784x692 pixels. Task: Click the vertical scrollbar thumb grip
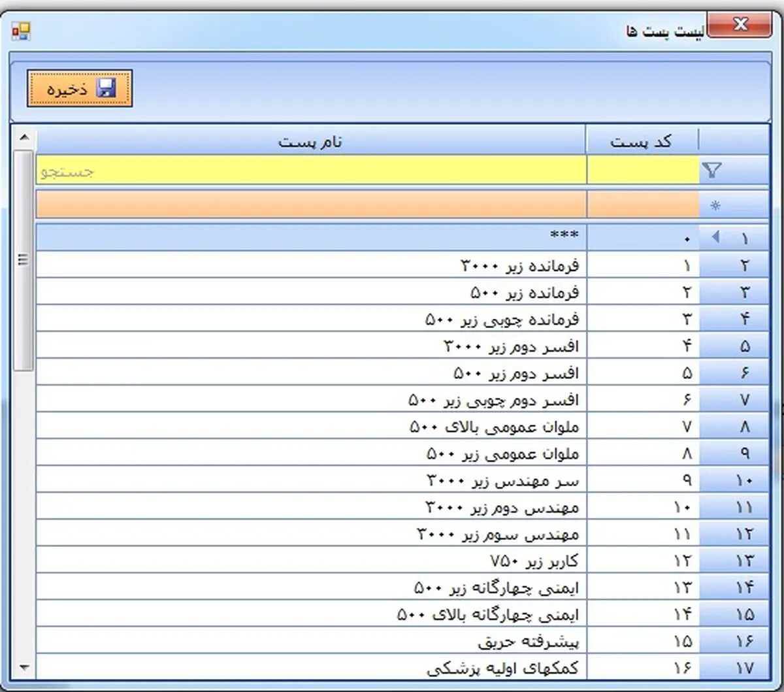pos(24,260)
